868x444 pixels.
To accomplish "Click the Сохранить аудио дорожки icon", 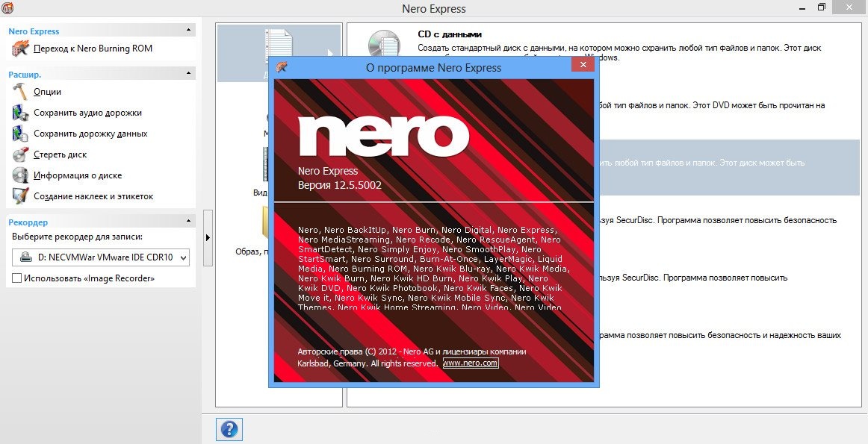I will tap(21, 113).
